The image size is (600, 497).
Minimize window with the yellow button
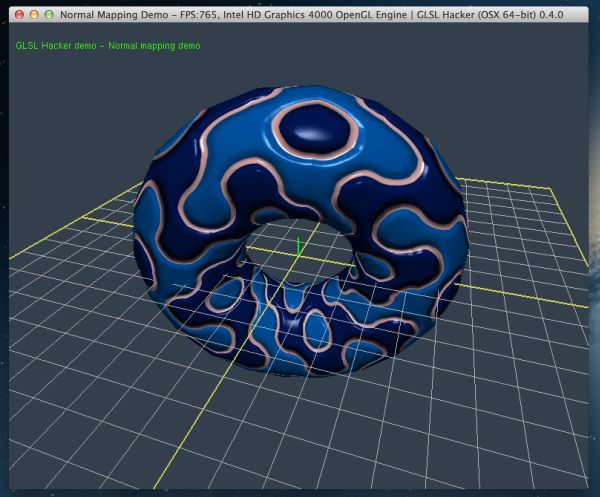pos(33,16)
